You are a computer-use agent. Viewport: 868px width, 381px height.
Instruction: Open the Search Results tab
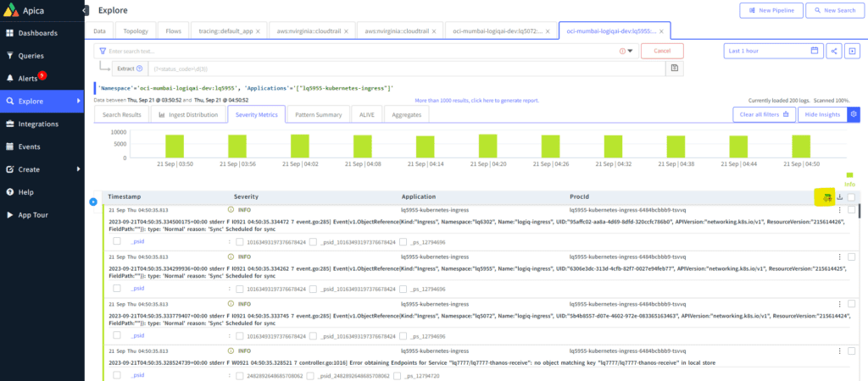122,114
